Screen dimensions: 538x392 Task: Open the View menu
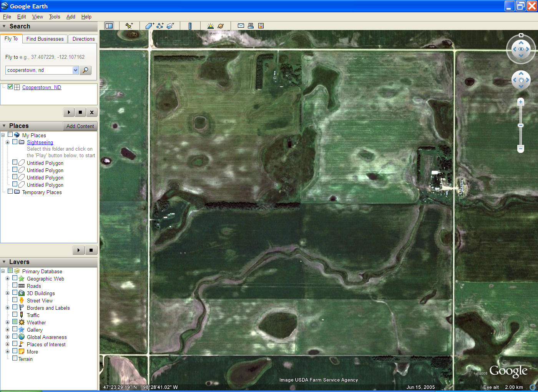click(x=38, y=17)
